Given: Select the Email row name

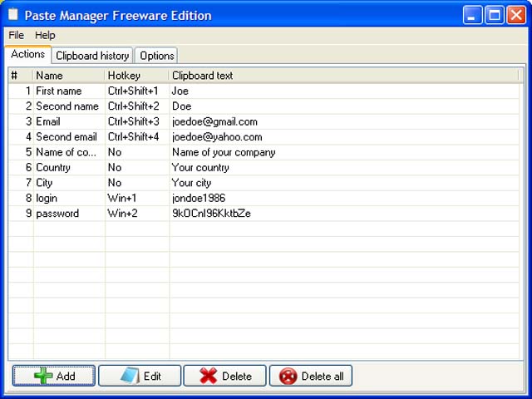Looking at the screenshot, I should [48, 121].
